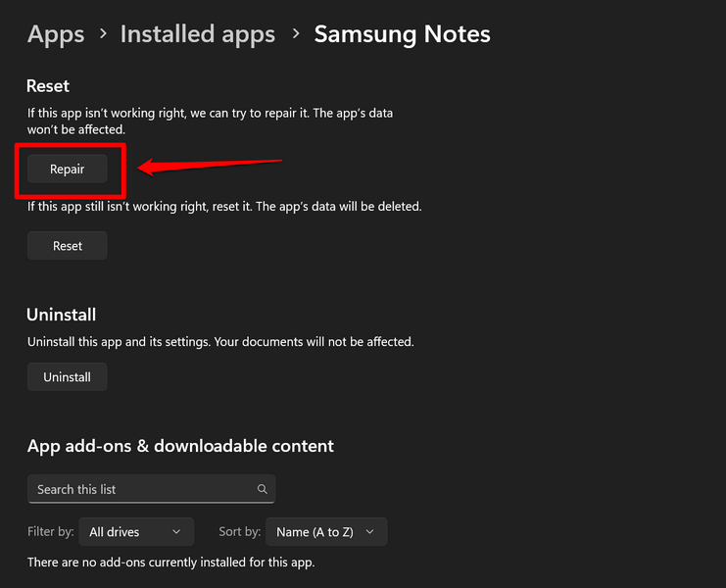The image size is (726, 588).
Task: Click the breadcrumb chevron after Installed apps
Action: click(x=295, y=35)
